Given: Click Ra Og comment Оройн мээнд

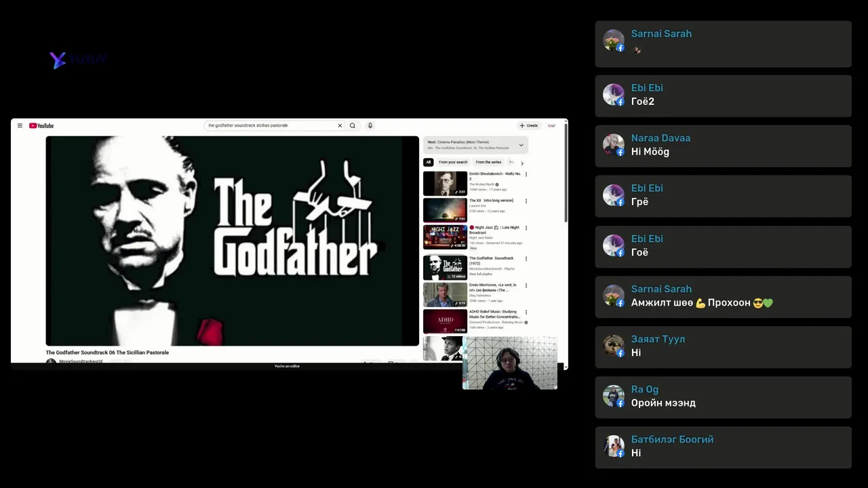Looking at the screenshot, I should (x=663, y=403).
